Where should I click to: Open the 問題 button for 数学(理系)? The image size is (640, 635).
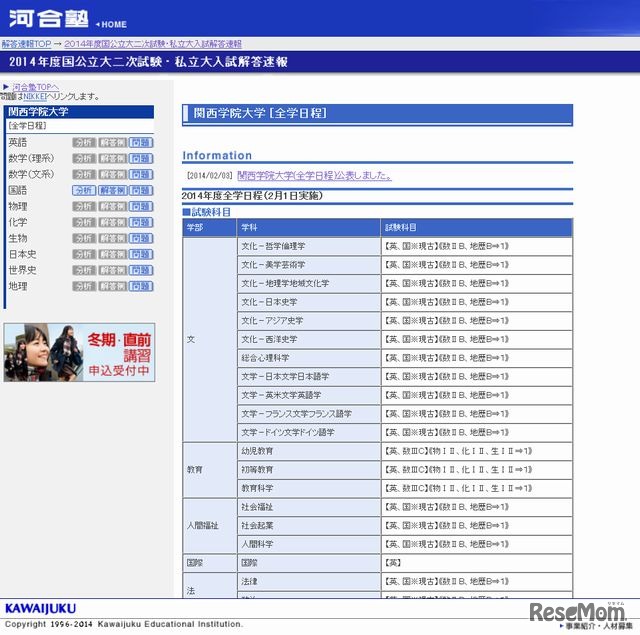coord(141,158)
